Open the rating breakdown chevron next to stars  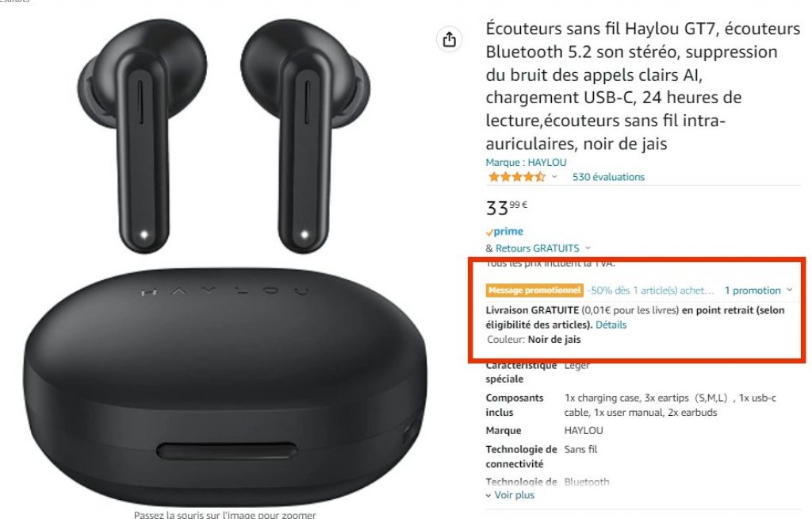pos(554,177)
